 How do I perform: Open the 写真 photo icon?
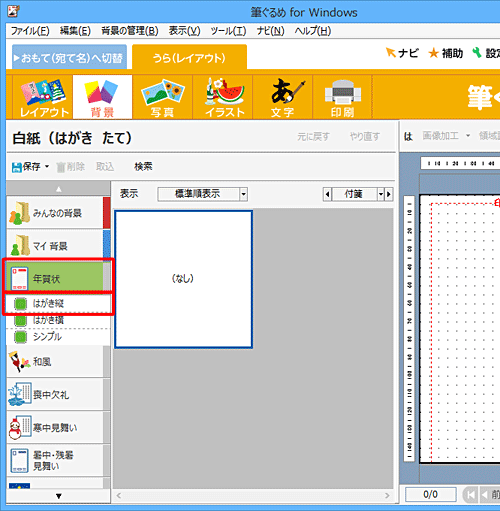pyautogui.click(x=162, y=97)
